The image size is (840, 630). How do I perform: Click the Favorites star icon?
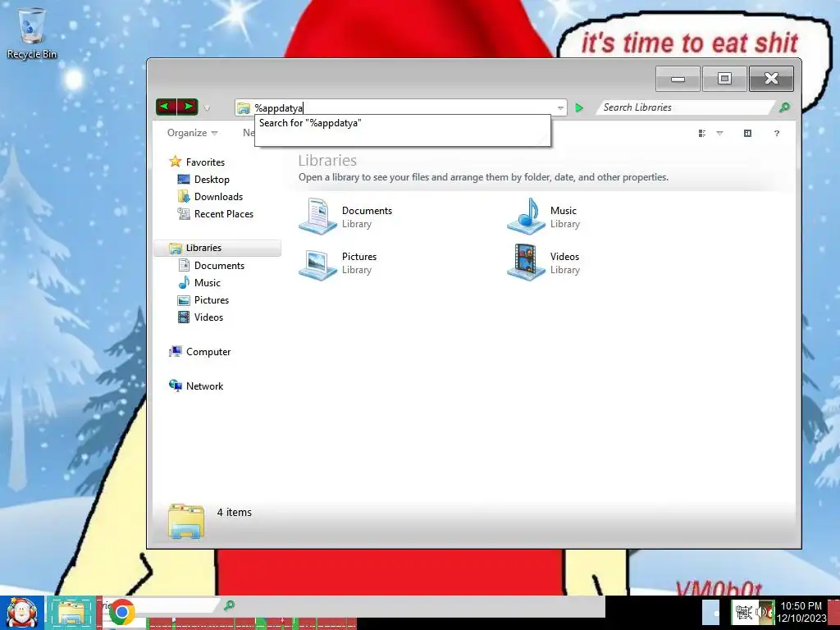click(x=176, y=162)
